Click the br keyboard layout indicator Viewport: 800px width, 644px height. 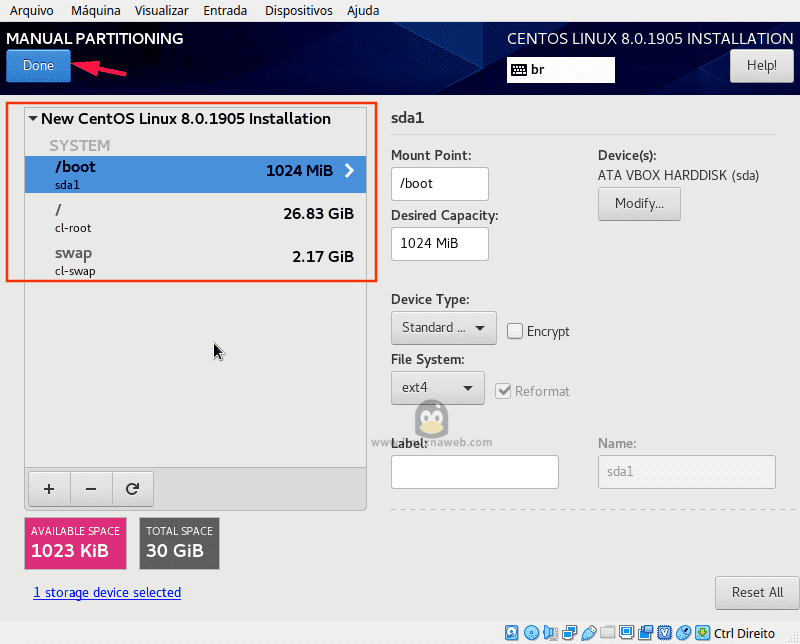[561, 70]
